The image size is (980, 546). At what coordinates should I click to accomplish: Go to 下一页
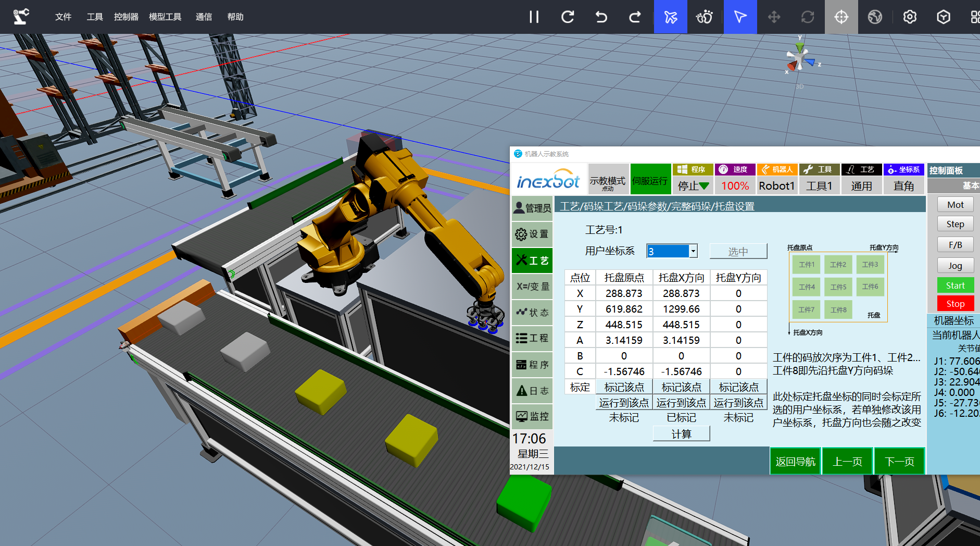pos(899,462)
